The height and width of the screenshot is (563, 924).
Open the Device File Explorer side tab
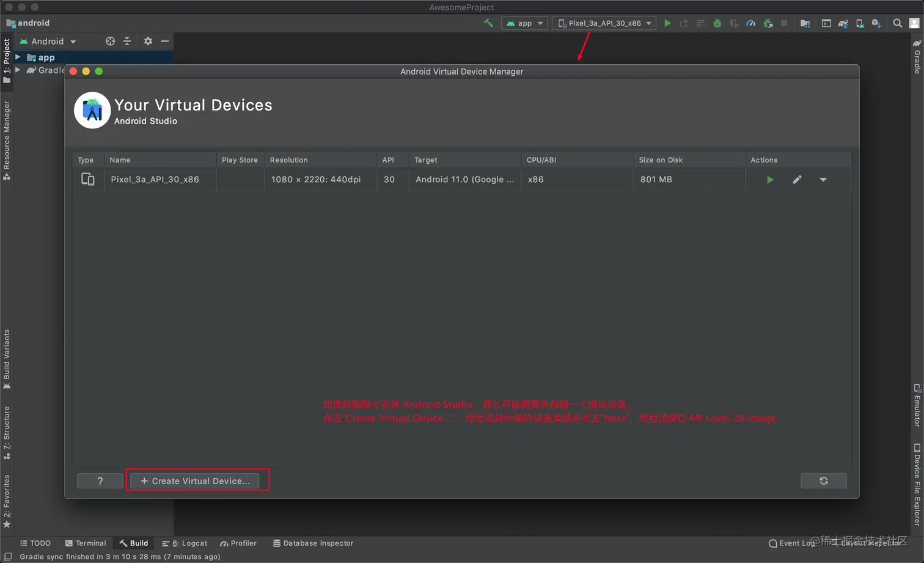(917, 484)
